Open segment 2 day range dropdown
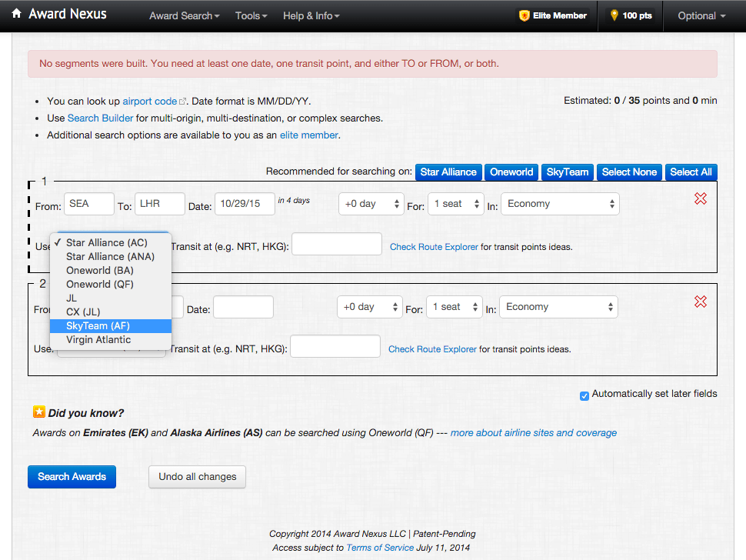This screenshot has height=560, width=746. pyautogui.click(x=370, y=307)
